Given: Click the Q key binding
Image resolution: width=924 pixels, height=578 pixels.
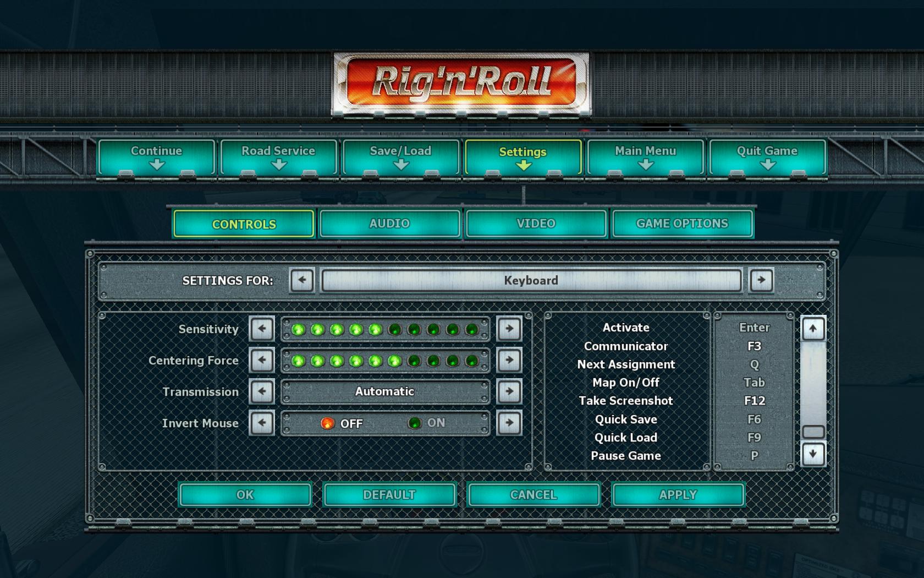Looking at the screenshot, I should (754, 364).
